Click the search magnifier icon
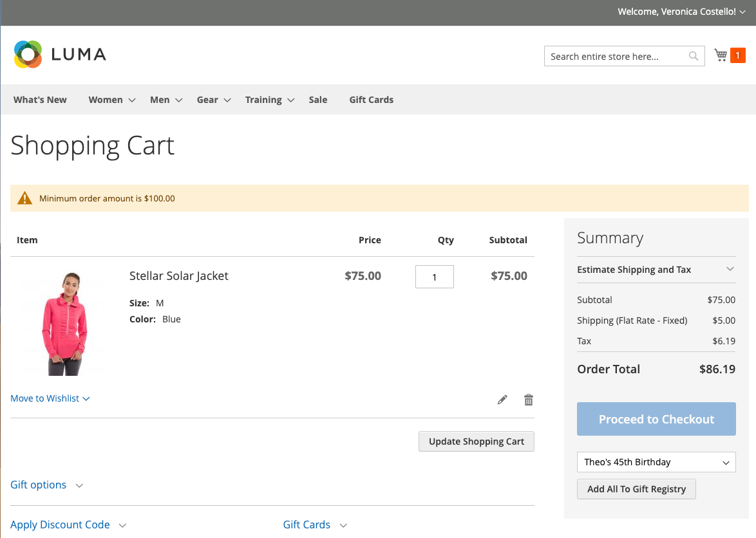This screenshot has height=538, width=756. coord(694,57)
